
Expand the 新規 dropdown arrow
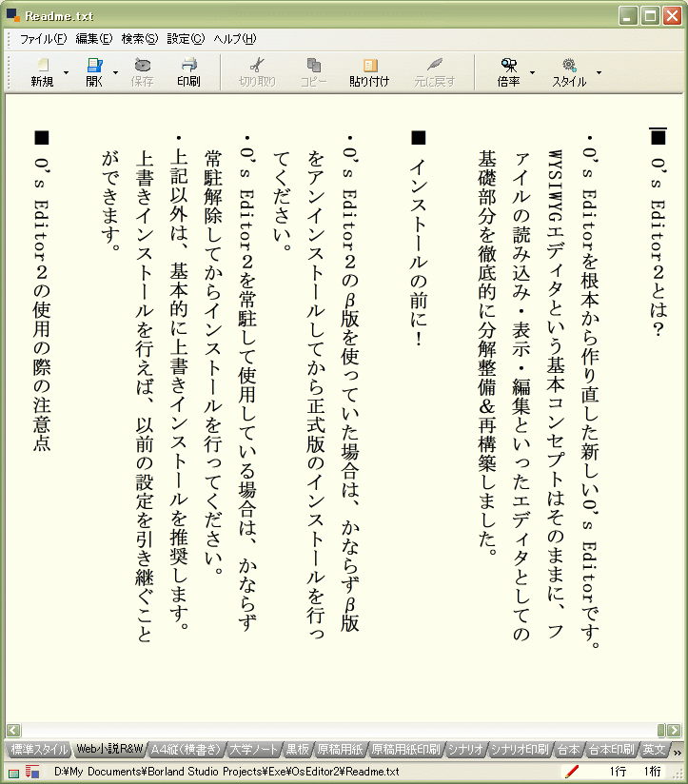(x=66, y=72)
